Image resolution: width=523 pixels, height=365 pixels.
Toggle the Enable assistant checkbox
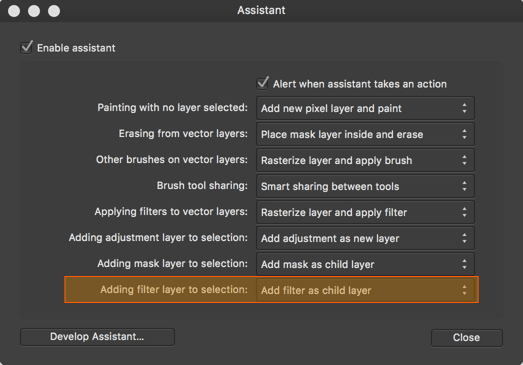pyautogui.click(x=26, y=47)
